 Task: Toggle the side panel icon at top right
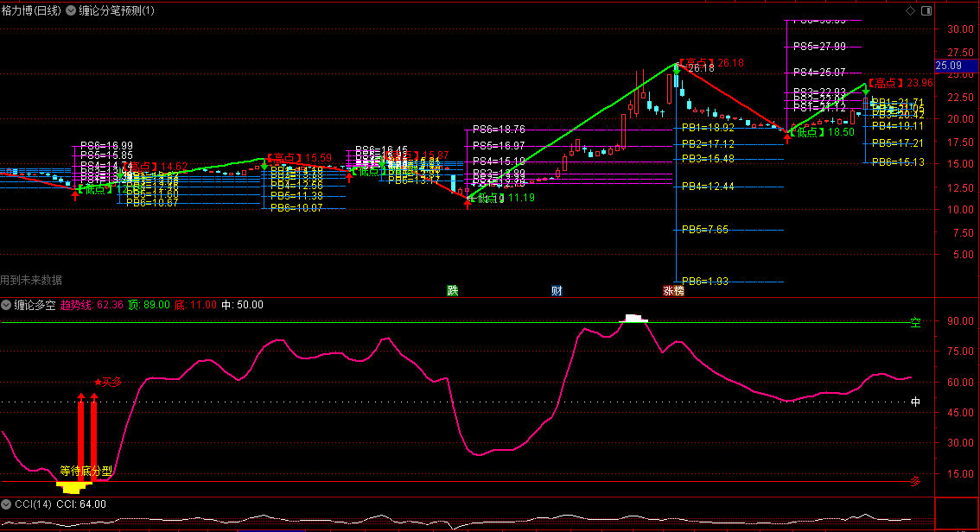(x=926, y=11)
